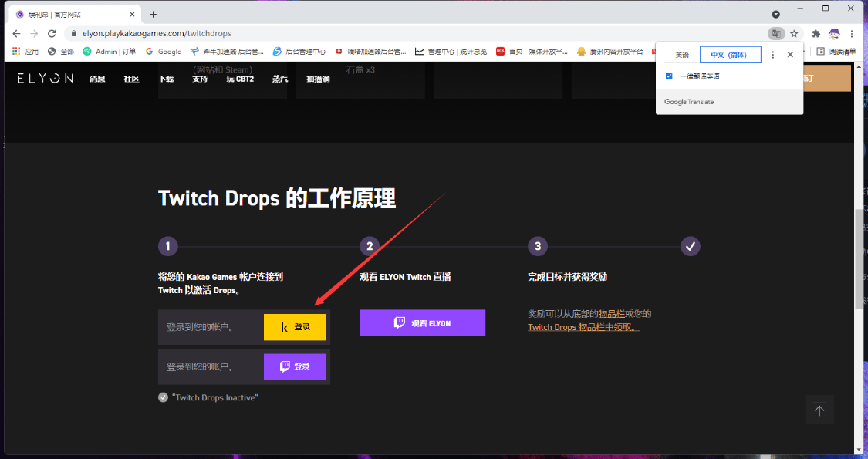The width and height of the screenshot is (868, 459).
Task: Open translate popup three-dot options
Action: point(773,55)
